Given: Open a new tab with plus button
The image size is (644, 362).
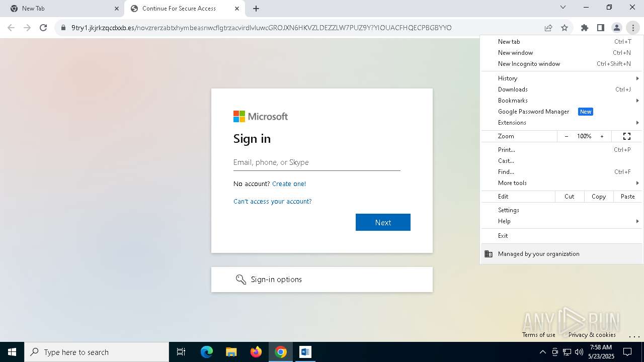Looking at the screenshot, I should pos(256,9).
